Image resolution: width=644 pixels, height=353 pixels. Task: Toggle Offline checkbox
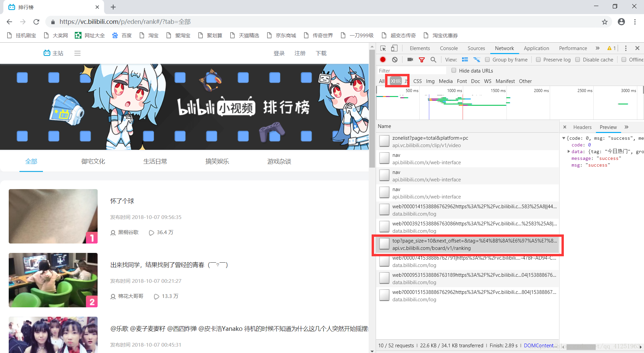click(624, 59)
